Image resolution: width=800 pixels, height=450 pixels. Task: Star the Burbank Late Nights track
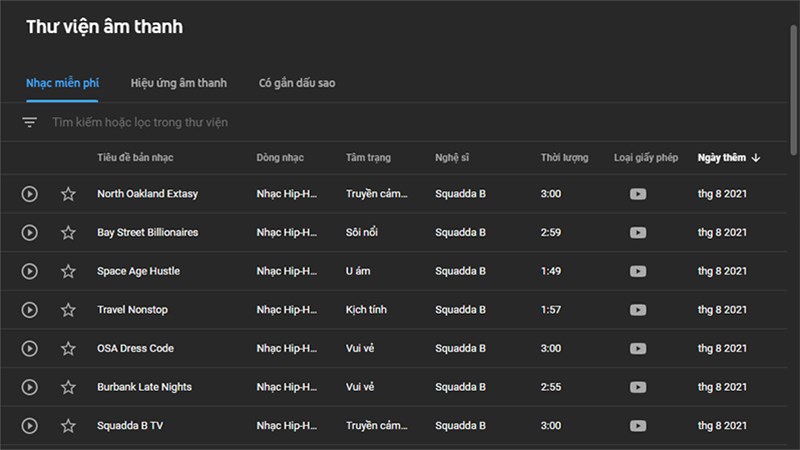click(68, 387)
